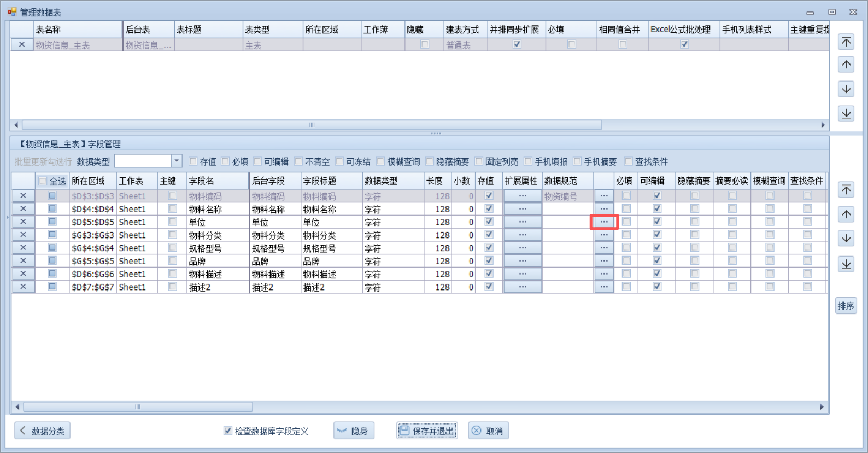Delete the 物料名称 field row
This screenshot has height=453, width=868.
(x=23, y=208)
